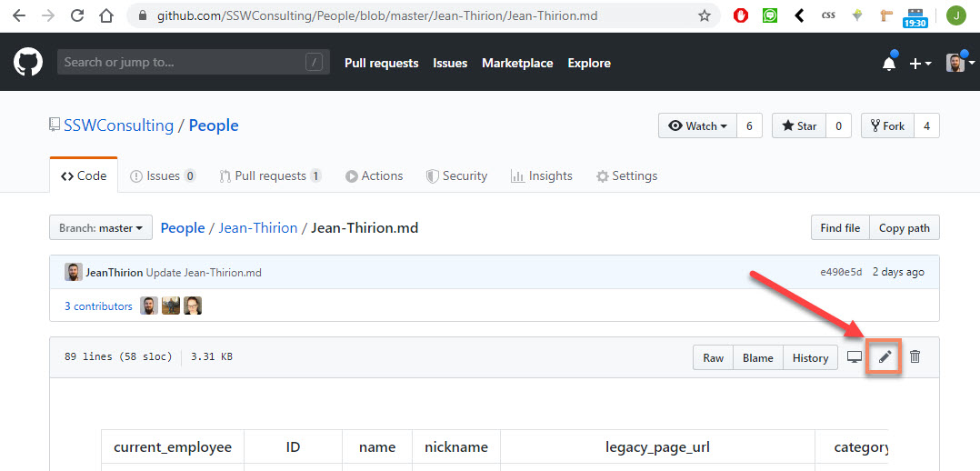Reload the page
Screen dimensions: 980x471
(x=77, y=15)
